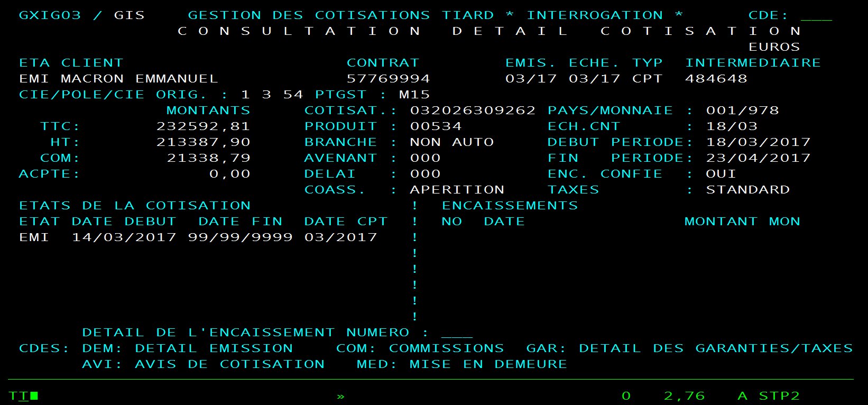868x405 pixels.
Task: Click the 'COM: COMMISSIONS' command hint
Action: pos(420,348)
